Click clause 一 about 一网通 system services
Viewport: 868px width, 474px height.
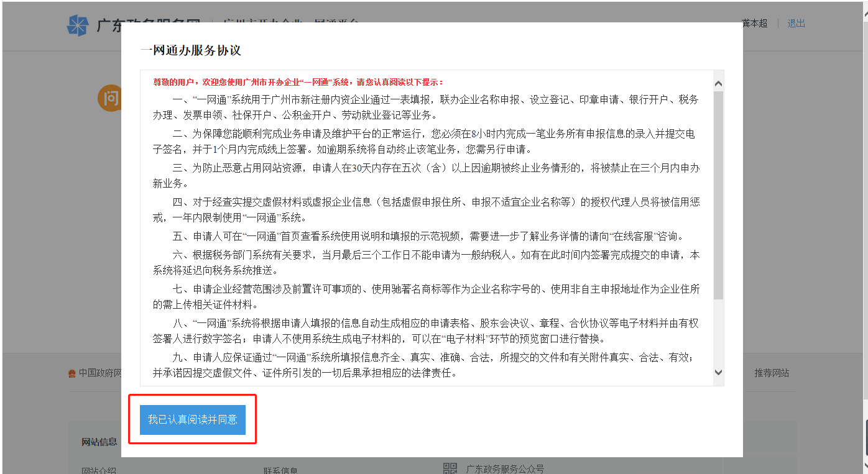click(x=426, y=107)
